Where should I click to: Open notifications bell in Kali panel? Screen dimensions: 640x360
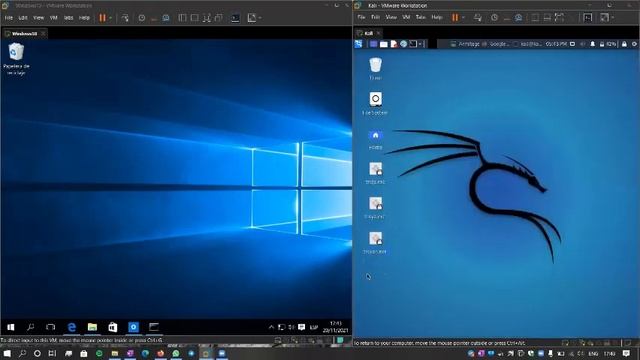tap(592, 44)
